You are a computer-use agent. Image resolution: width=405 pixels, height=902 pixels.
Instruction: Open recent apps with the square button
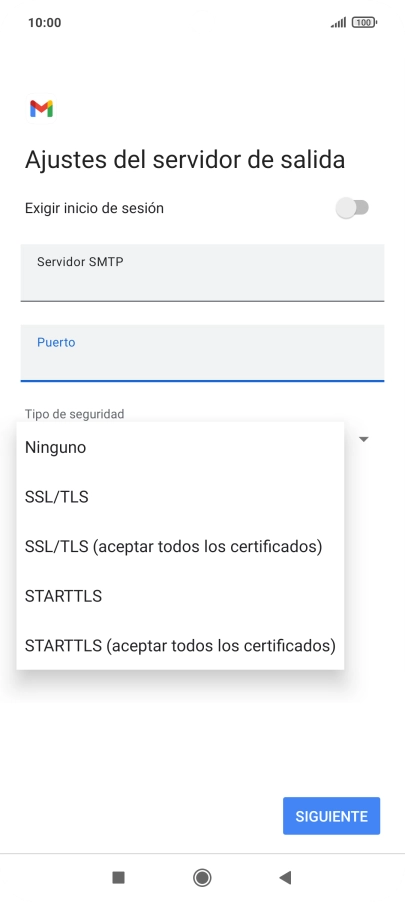pos(119,877)
